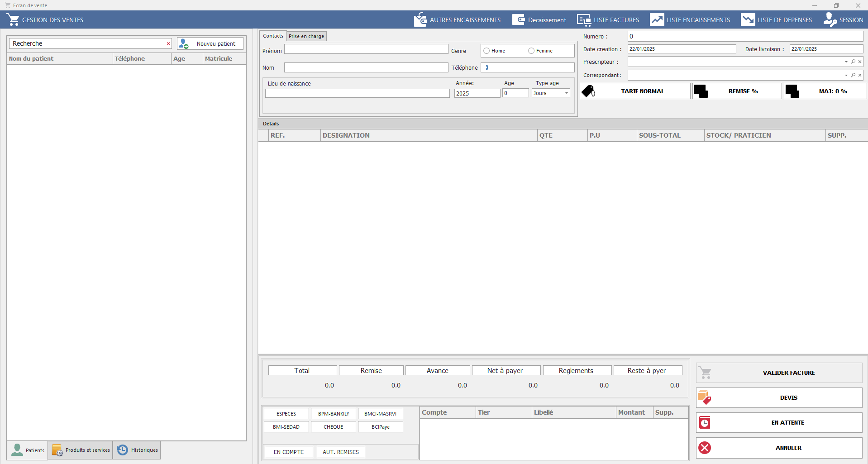The height and width of the screenshot is (464, 868).
Task: Expand the Prescripteur dropdown arrow
Action: [x=846, y=62]
